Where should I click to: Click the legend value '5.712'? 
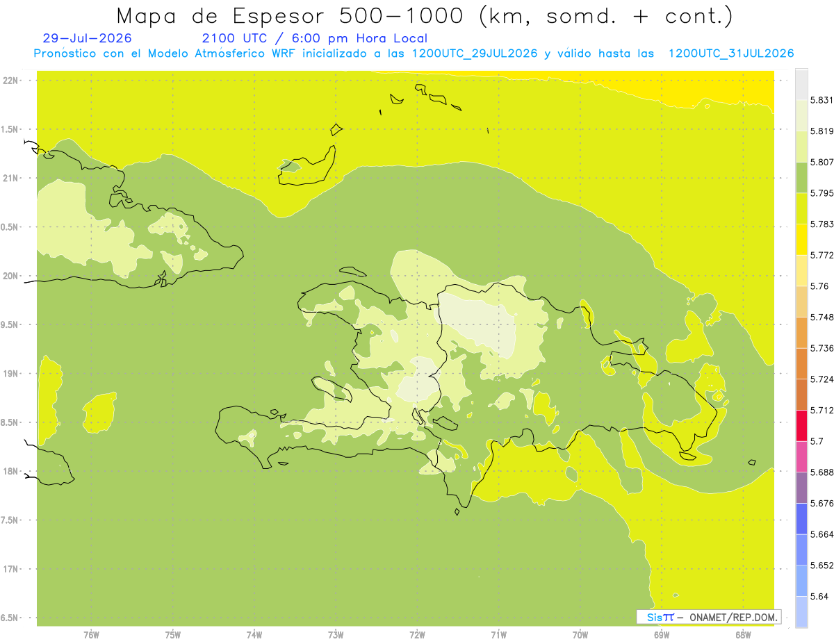[822, 410]
